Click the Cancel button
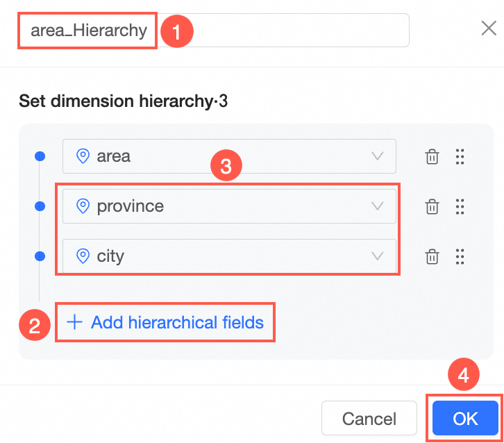The width and height of the screenshot is (504, 443). (369, 419)
